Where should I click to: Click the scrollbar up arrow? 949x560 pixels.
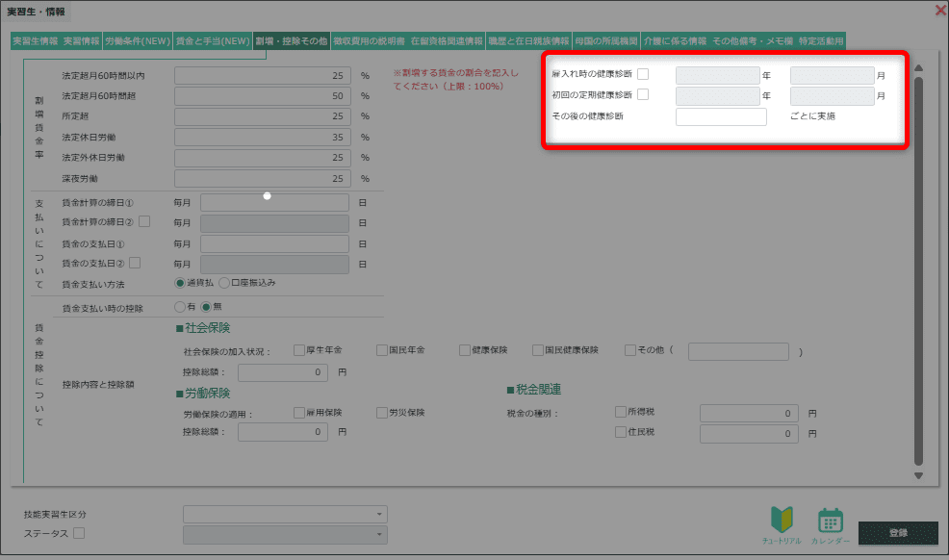[x=918, y=67]
